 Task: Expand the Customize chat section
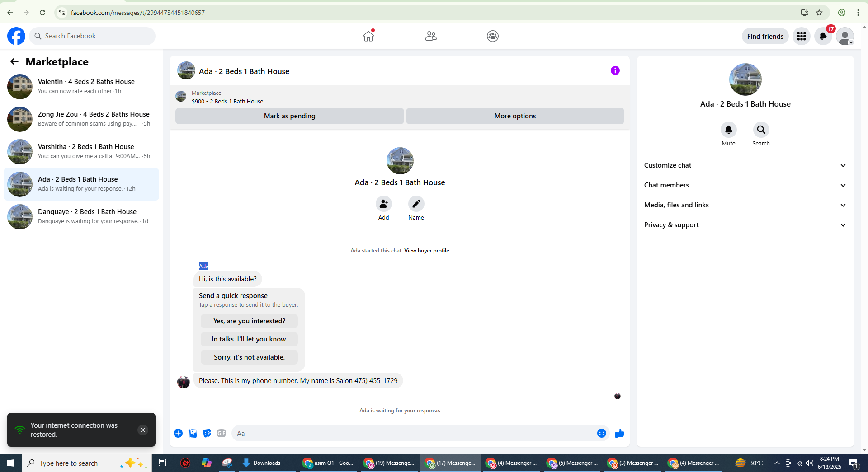tap(745, 165)
